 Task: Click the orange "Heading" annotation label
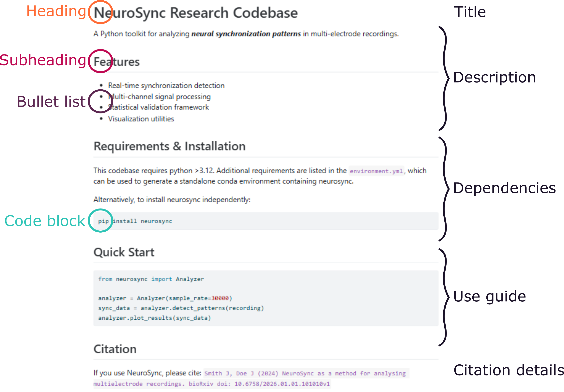[56, 11]
